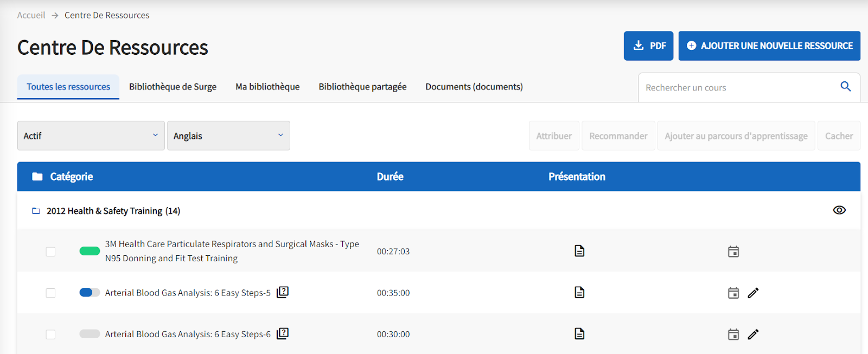The image size is (868, 354).
Task: Open presentation document for 3M Respirators course
Action: coord(579,251)
